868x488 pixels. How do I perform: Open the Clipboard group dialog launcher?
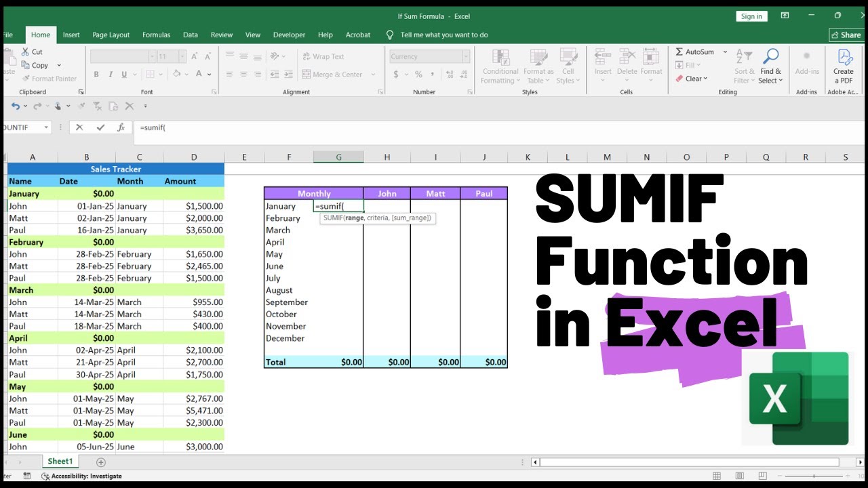81,92
